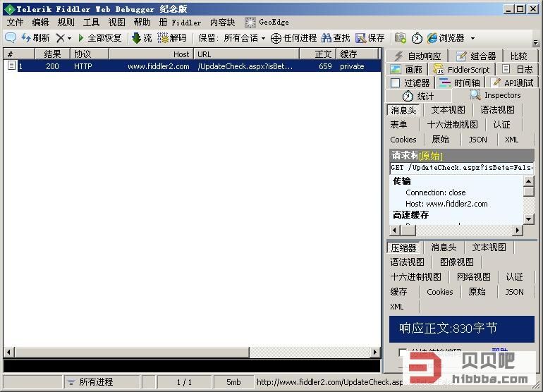Toggle the 解码 decode icon
Screen dimensions: 543x392
tap(162, 38)
